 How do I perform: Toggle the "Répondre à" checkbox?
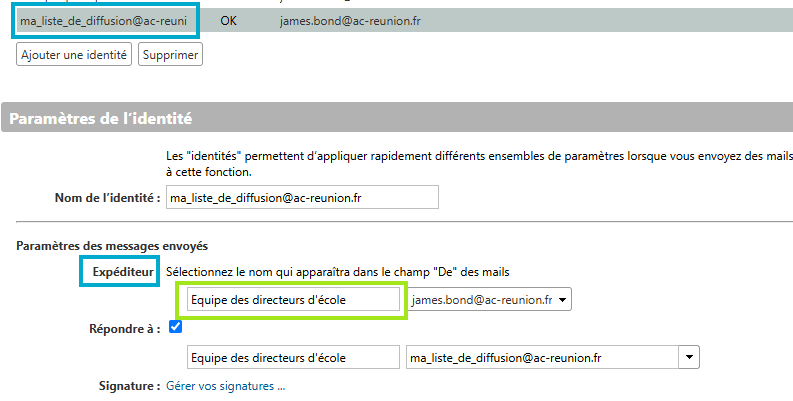click(176, 327)
